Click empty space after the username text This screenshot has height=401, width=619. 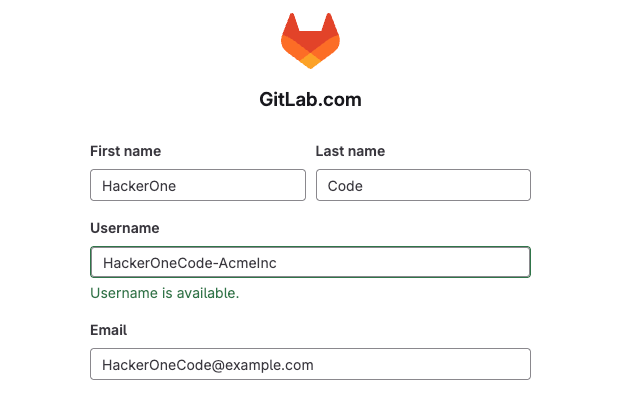pos(410,262)
